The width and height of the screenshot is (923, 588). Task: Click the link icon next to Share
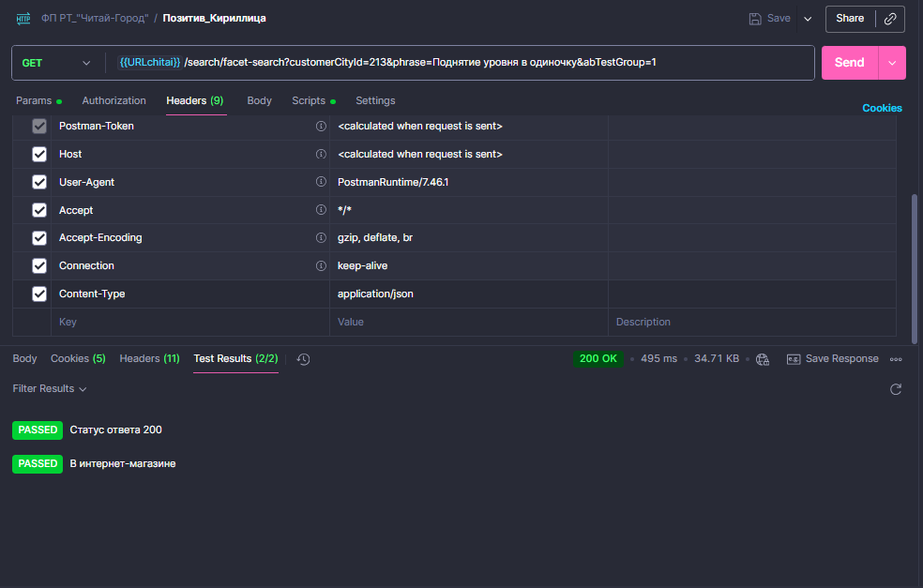click(x=890, y=19)
